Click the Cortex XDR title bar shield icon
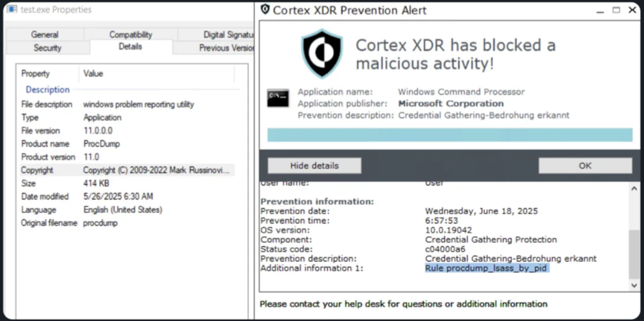Viewport: 644px width, 321px height. [265, 10]
